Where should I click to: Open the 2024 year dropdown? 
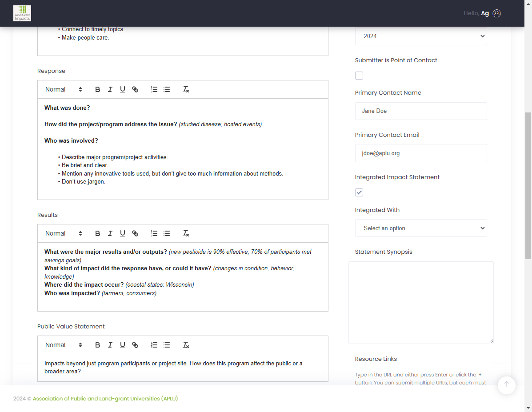tap(421, 36)
